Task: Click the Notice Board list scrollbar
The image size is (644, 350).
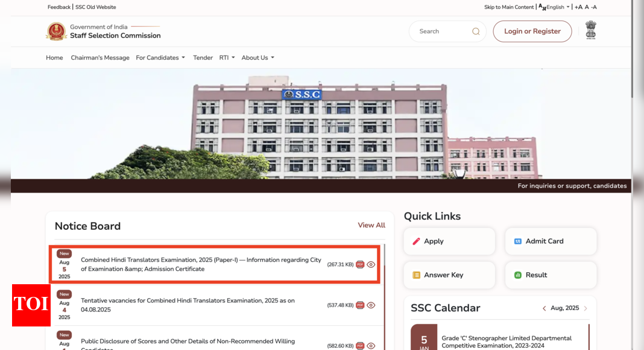Action: point(385,297)
